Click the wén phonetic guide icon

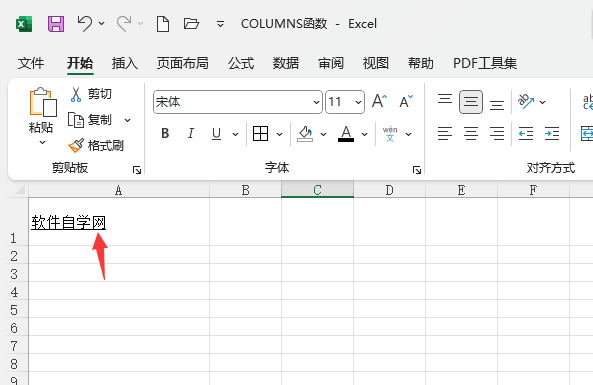pos(390,134)
